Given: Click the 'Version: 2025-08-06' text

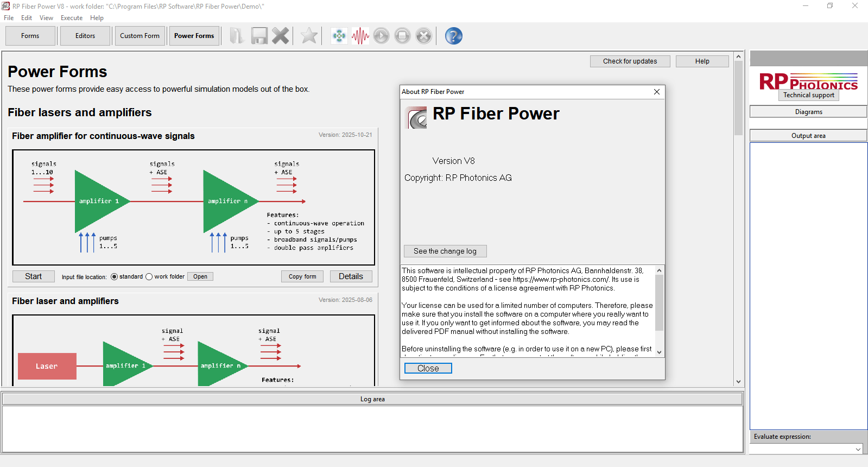Looking at the screenshot, I should [345, 300].
